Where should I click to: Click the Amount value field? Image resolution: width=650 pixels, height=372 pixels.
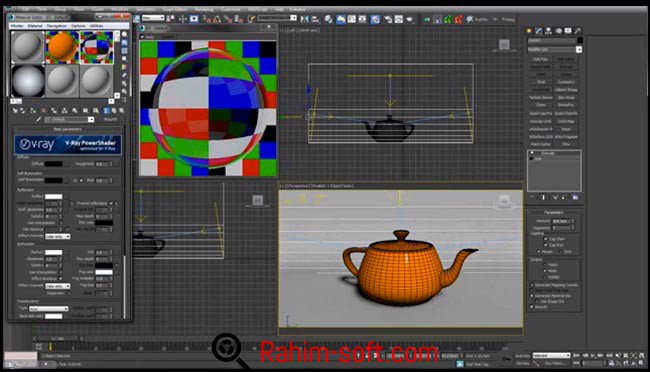pyautogui.click(x=560, y=221)
